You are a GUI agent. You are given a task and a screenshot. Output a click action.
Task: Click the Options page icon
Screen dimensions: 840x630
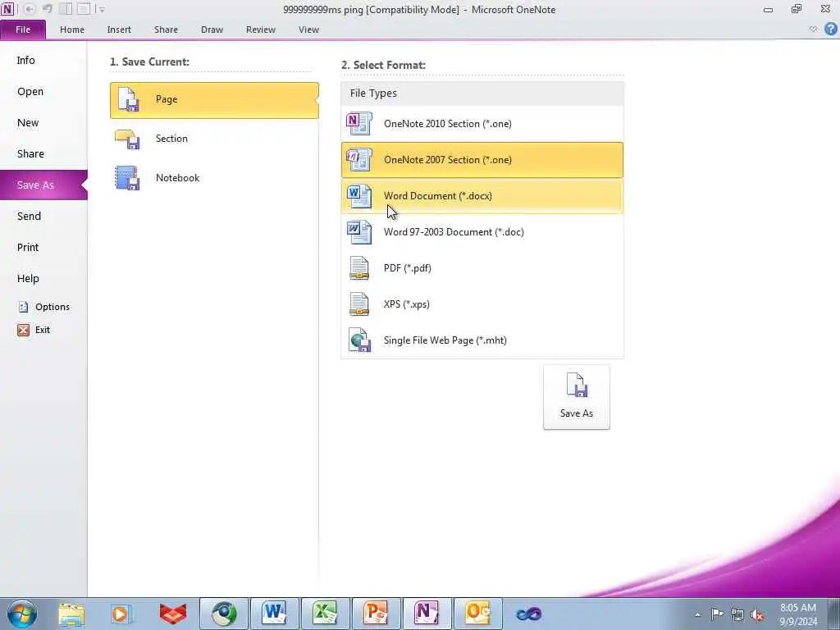coord(23,307)
